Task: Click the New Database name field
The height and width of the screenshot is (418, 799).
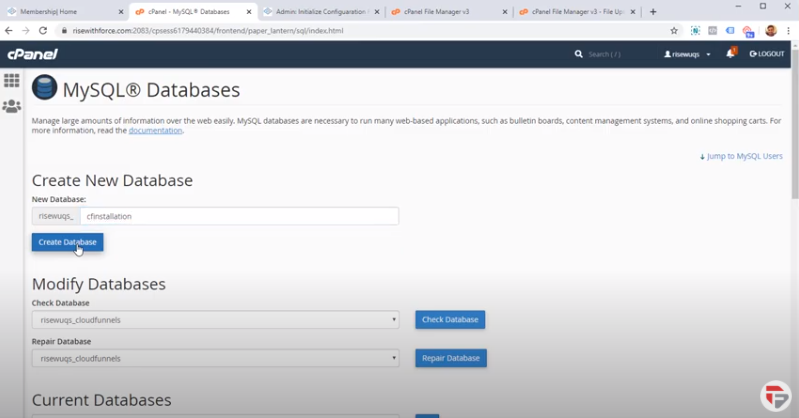Action: [239, 216]
